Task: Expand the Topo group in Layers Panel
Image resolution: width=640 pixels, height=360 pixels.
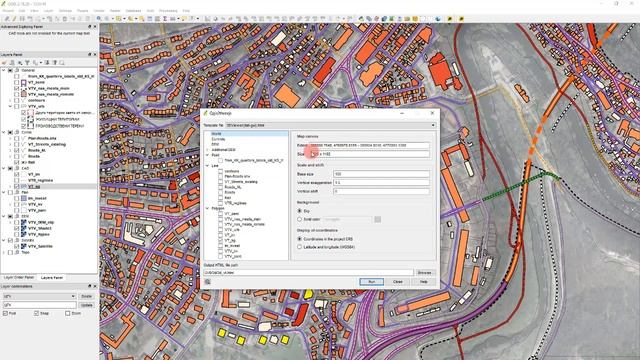Action: point(4,252)
